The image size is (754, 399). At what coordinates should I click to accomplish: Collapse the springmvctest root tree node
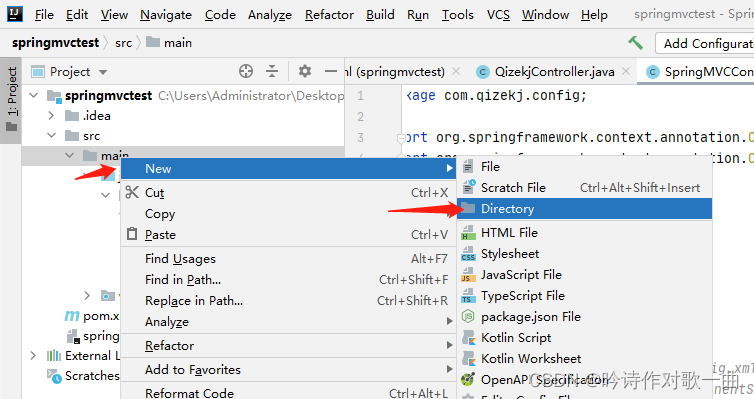34,95
